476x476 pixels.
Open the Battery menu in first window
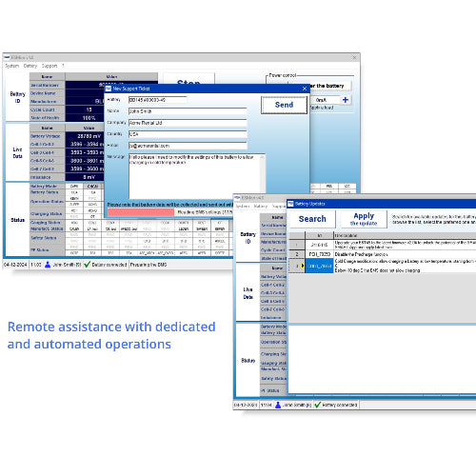(30, 66)
